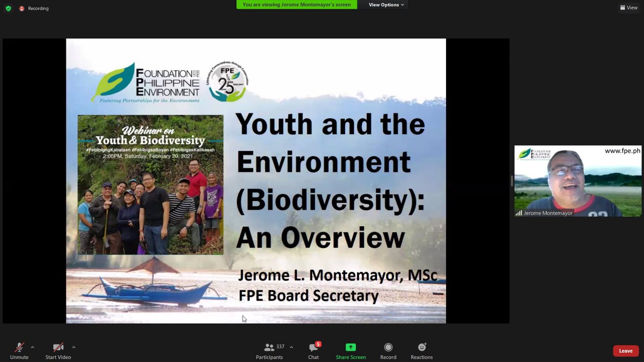Expand the video settings chevron
The height and width of the screenshot is (362, 644).
[74, 347]
